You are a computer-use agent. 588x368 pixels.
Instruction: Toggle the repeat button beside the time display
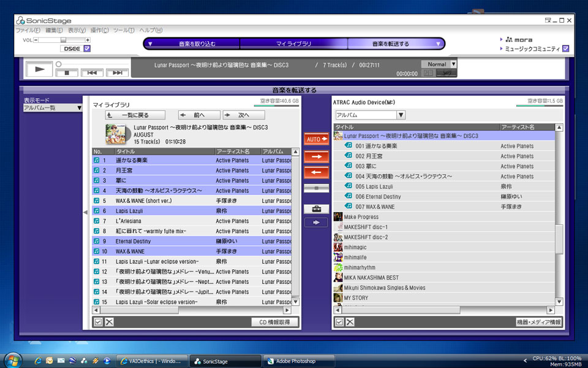pyautogui.click(x=447, y=73)
